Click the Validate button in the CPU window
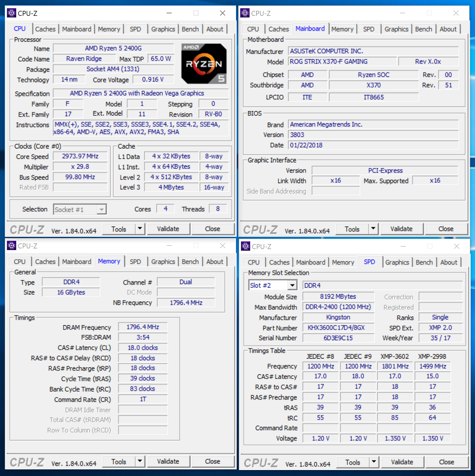The width and height of the screenshot is (475, 476). (169, 229)
